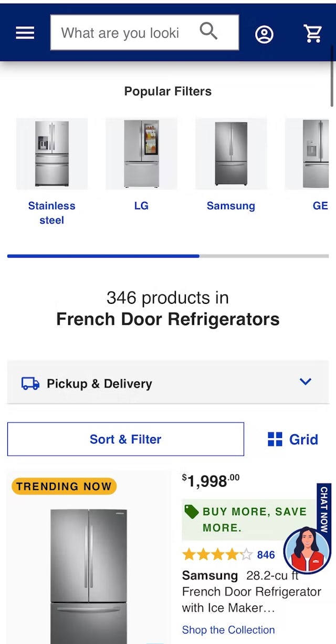Image resolution: width=336 pixels, height=644 pixels.
Task: Open the Pickup & Delivery chevron arrow
Action: click(306, 382)
